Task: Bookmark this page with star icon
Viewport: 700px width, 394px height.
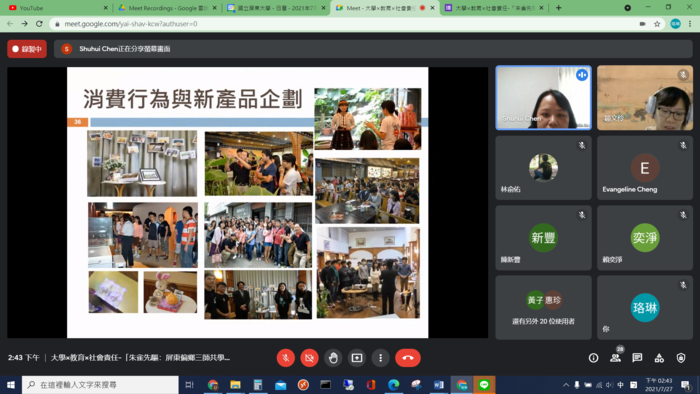Action: [x=657, y=24]
